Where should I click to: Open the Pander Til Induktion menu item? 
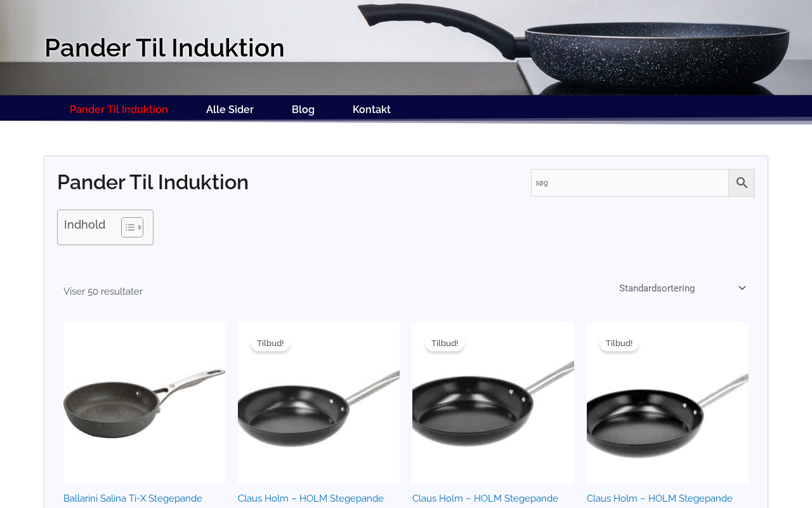119,109
